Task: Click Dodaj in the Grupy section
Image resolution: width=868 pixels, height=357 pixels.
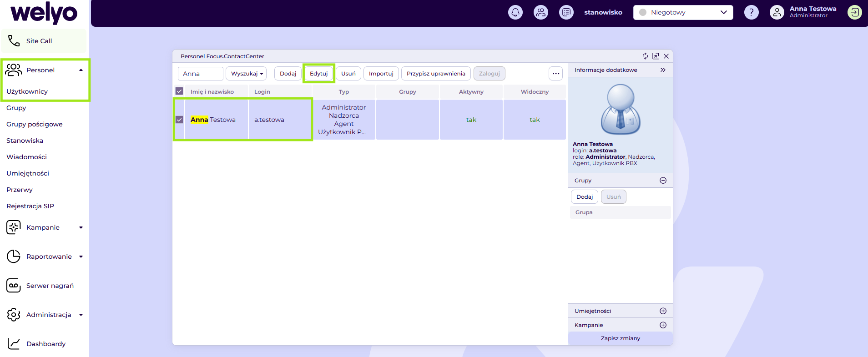Action: tap(585, 197)
